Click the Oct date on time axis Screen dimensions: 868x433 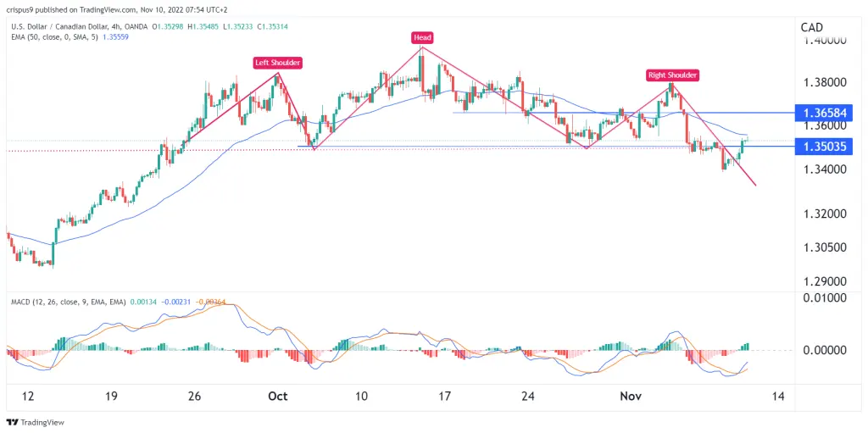[x=278, y=397]
